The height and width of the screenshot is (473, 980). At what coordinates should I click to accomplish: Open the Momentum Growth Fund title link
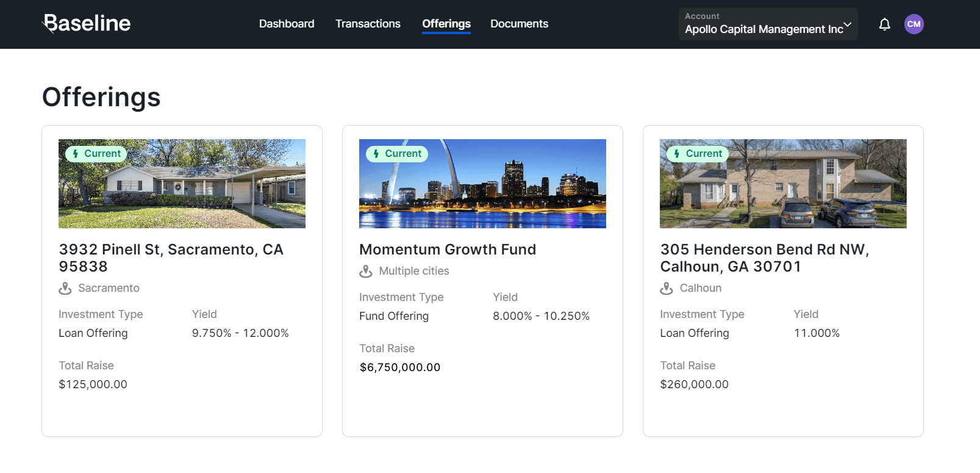tap(448, 250)
